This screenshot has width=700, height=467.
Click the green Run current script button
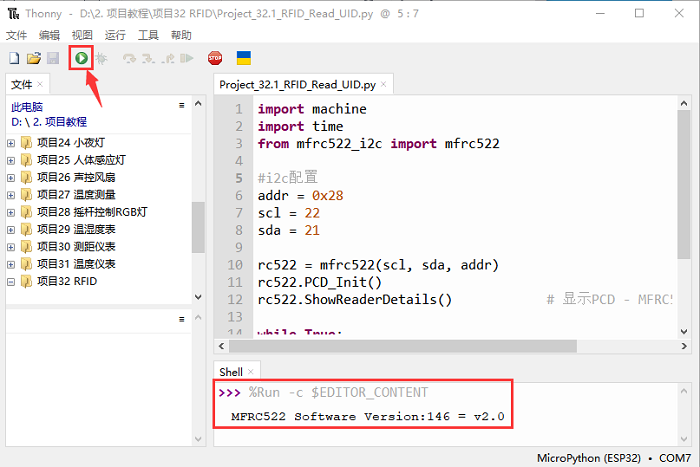80,59
